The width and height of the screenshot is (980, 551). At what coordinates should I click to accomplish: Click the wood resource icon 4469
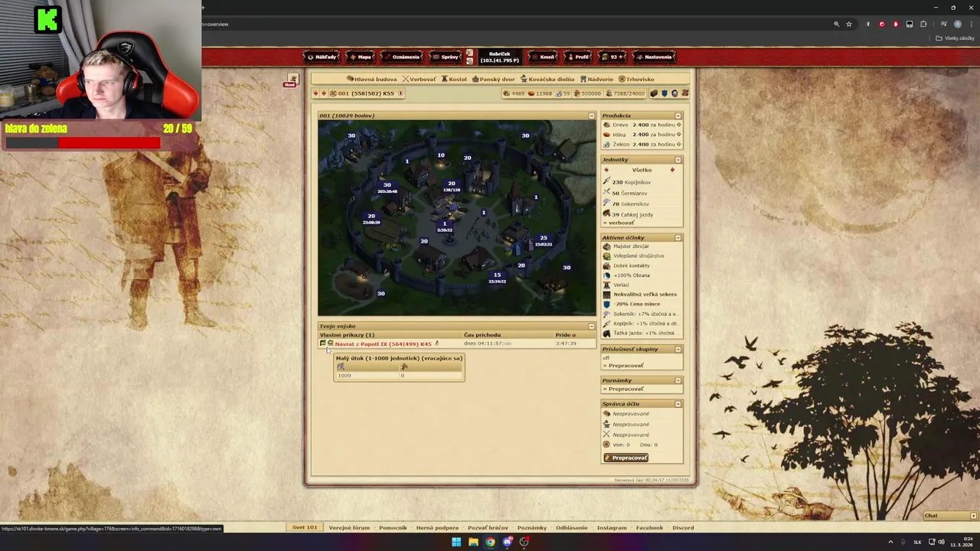click(x=506, y=93)
